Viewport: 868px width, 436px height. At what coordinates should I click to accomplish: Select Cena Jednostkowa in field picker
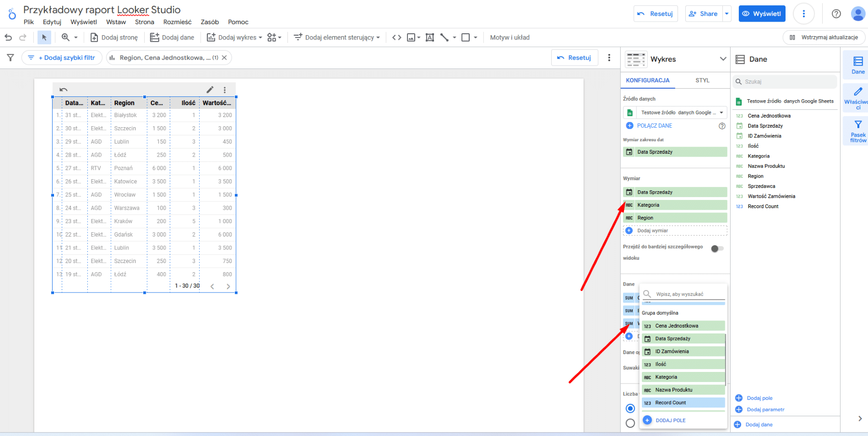(x=683, y=326)
